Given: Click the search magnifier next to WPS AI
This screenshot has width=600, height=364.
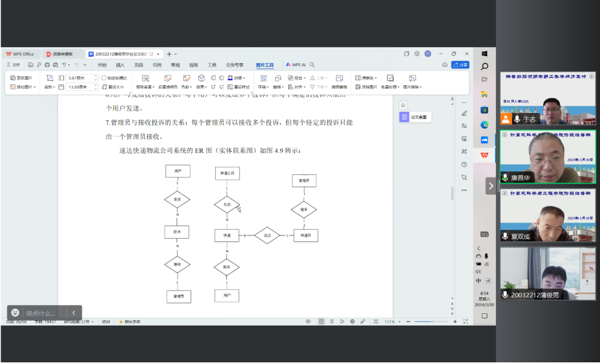Looking at the screenshot, I should coord(312,65).
